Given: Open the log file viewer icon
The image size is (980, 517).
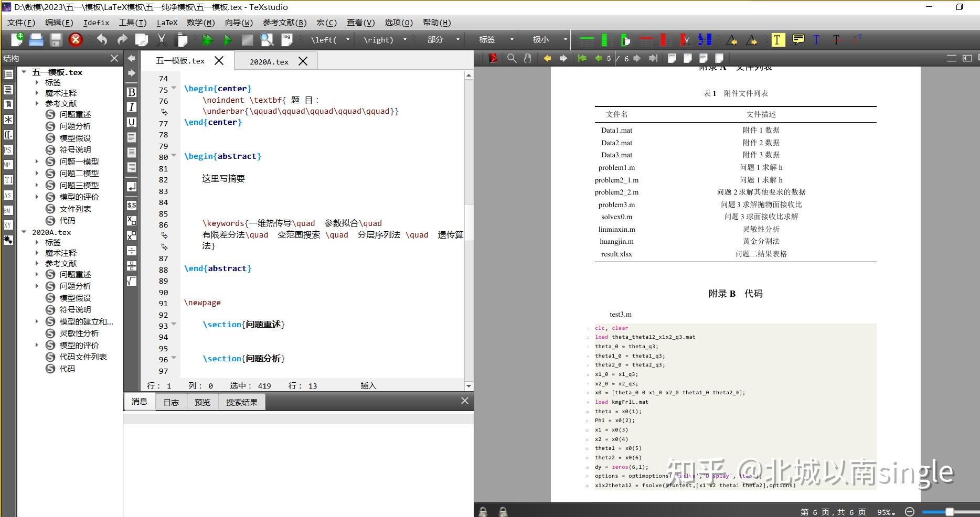Looking at the screenshot, I should [x=286, y=40].
